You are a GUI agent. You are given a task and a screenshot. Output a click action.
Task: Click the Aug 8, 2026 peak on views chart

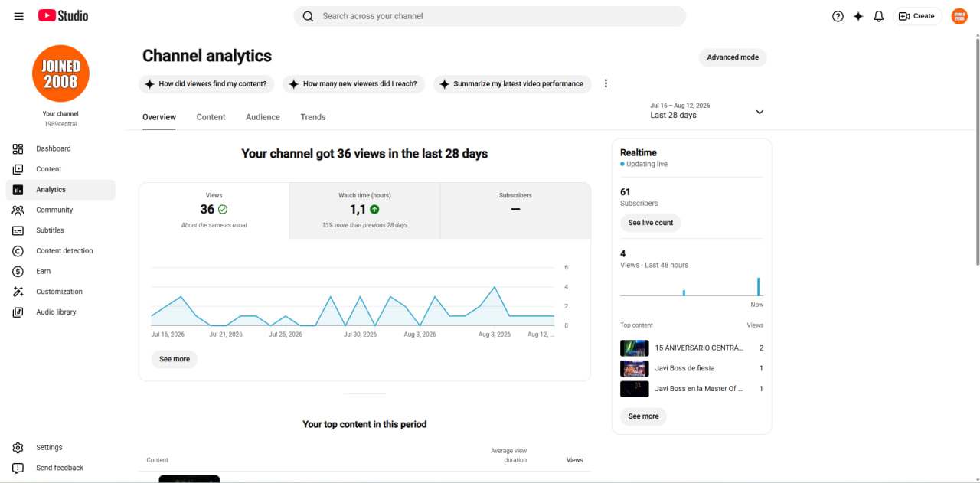[x=495, y=287]
